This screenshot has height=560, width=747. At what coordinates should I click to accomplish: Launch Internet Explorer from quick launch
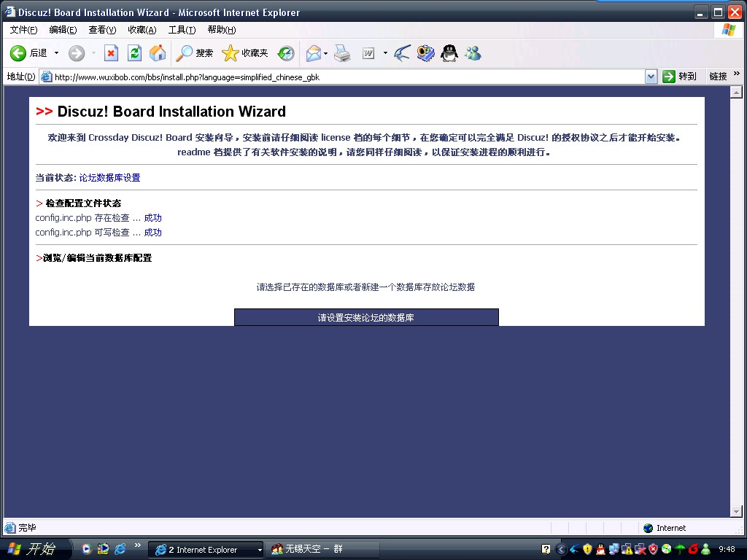pos(120,549)
